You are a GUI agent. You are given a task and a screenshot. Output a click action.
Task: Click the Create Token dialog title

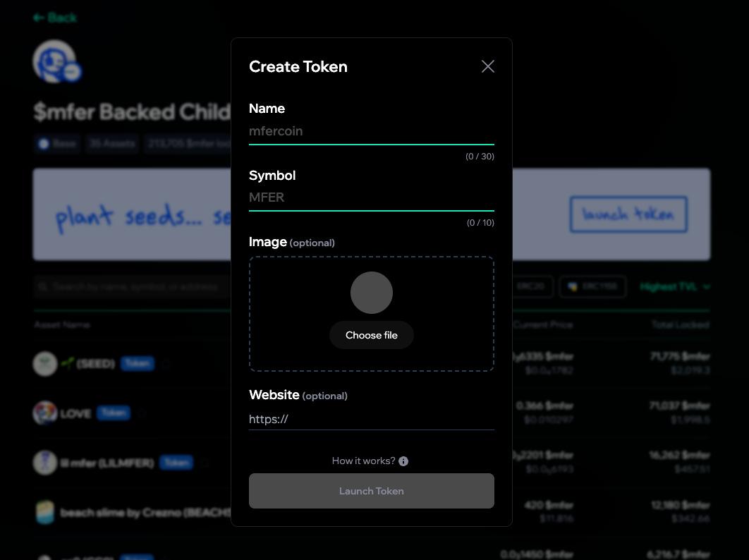coord(298,66)
